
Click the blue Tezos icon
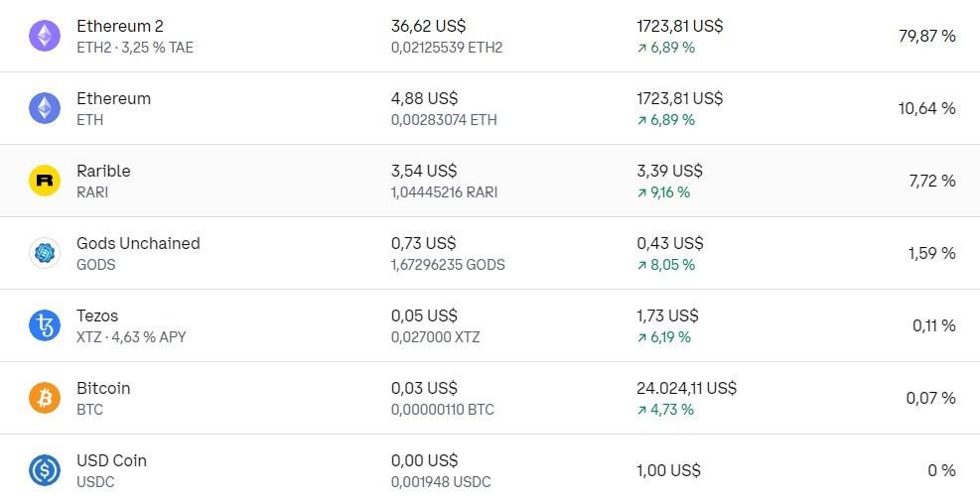click(45, 325)
